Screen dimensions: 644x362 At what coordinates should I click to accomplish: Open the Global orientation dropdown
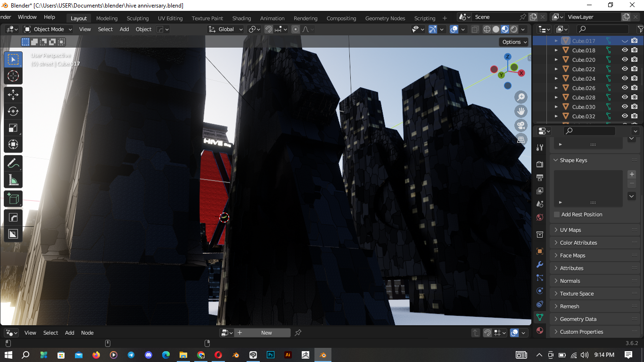pyautogui.click(x=226, y=29)
